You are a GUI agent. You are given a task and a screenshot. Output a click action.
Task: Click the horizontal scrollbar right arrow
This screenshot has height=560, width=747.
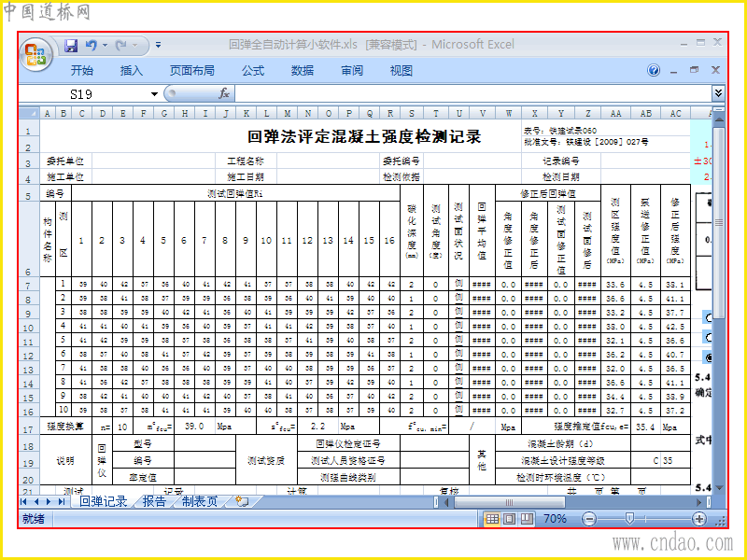pos(698,502)
